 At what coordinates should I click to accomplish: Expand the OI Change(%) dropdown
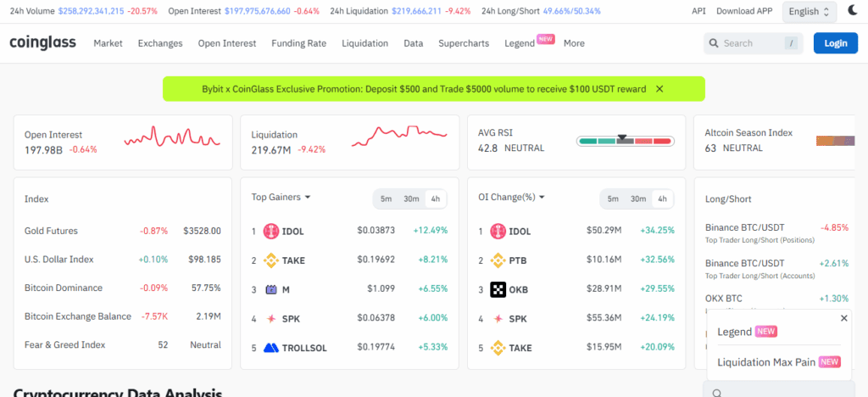512,197
